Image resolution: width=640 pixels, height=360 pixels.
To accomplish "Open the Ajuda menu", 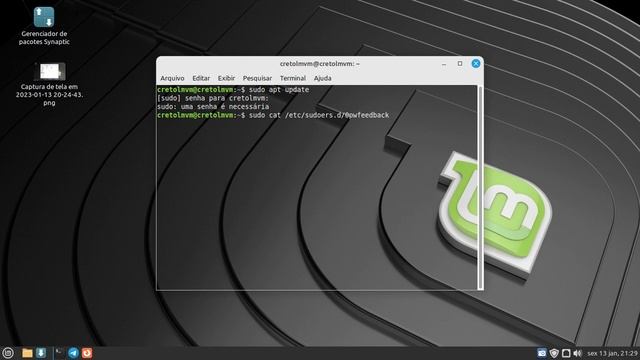I will [322, 78].
